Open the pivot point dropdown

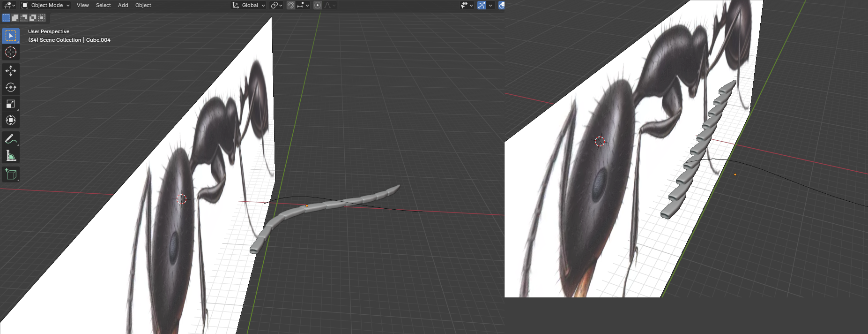pos(276,5)
